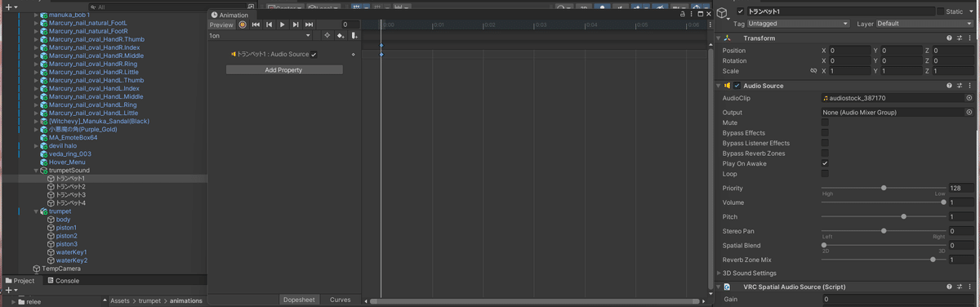Toggle トランペット1 active checkbox in Inspector

click(x=741, y=11)
